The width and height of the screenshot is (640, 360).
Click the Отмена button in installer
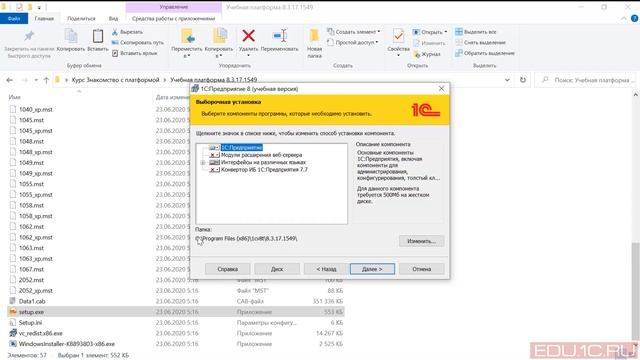click(422, 269)
